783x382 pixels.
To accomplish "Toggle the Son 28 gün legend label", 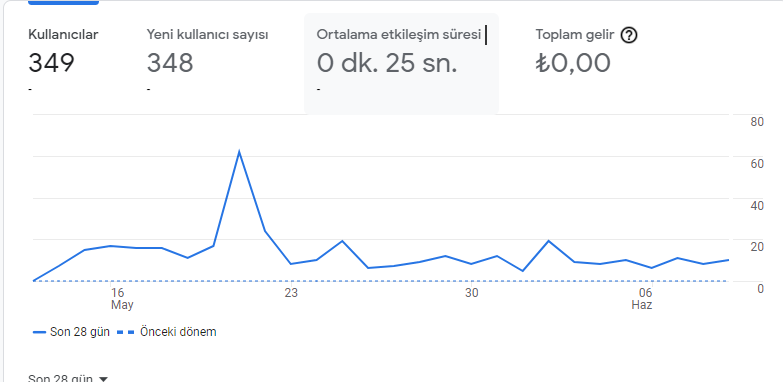I will coord(80,332).
